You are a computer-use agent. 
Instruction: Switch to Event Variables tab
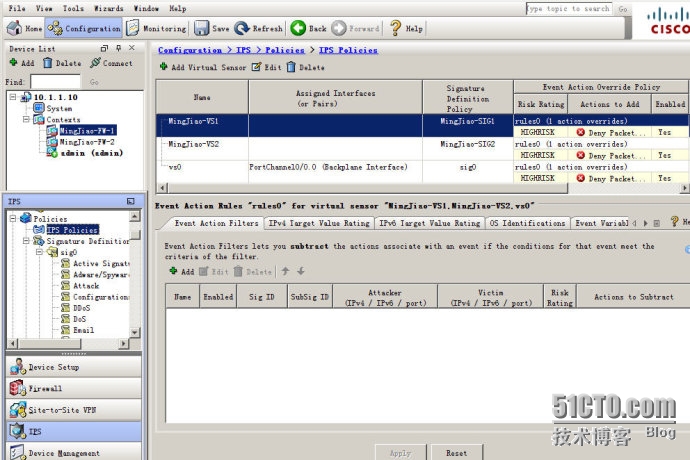click(x=601, y=223)
